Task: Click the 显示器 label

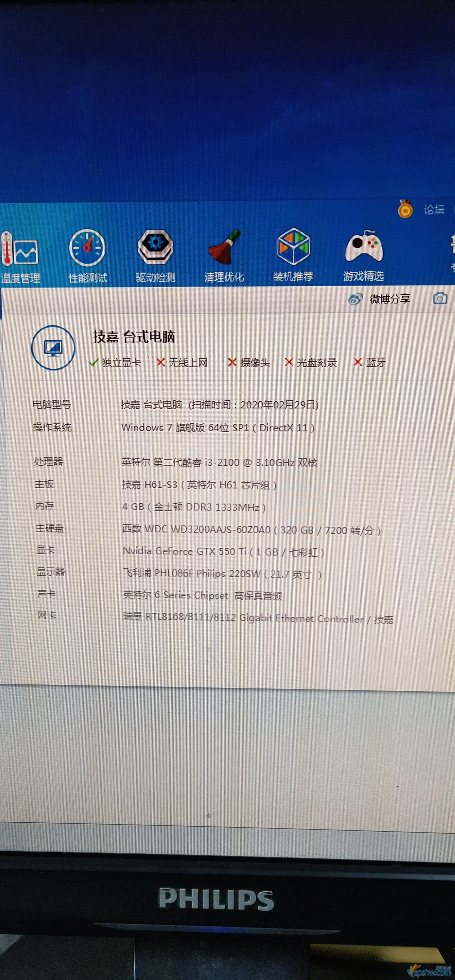Action: [x=51, y=571]
